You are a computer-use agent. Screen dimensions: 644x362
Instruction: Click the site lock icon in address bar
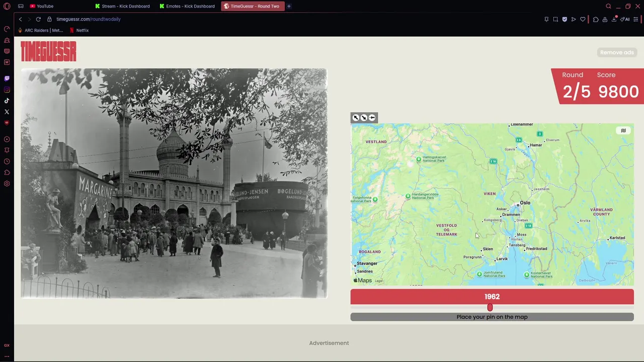coord(49,19)
